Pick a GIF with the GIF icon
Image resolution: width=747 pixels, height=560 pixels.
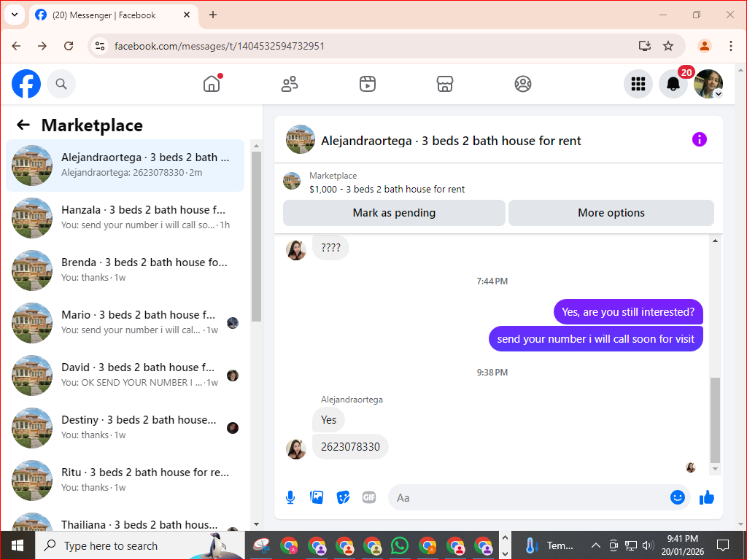click(x=369, y=497)
